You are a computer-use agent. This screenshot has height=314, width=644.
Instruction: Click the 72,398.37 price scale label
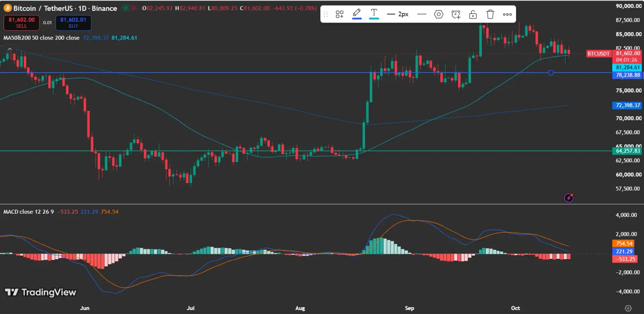pyautogui.click(x=627, y=105)
